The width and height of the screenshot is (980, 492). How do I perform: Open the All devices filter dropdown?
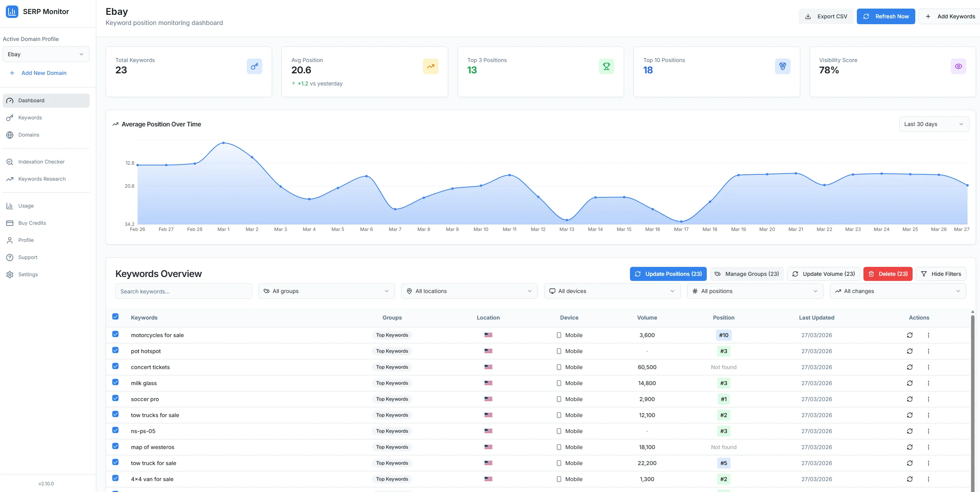tap(612, 291)
